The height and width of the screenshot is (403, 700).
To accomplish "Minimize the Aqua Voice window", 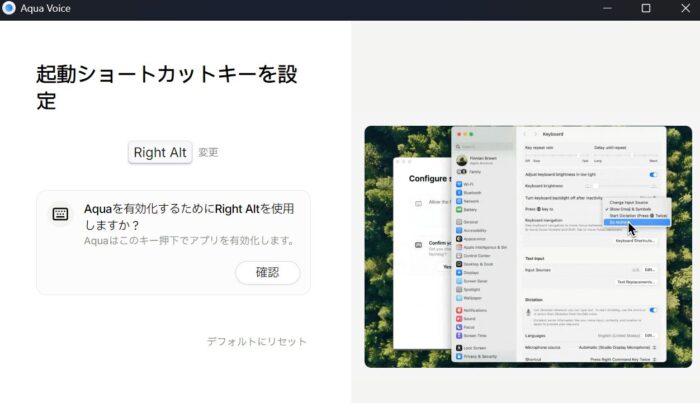I will point(607,8).
